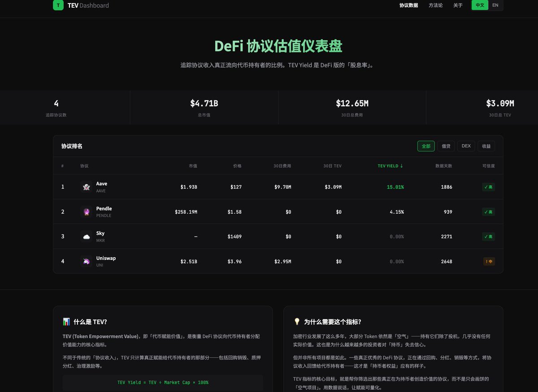Click the Pendle token icon
Screen dimensions: 538x392
pos(86,212)
